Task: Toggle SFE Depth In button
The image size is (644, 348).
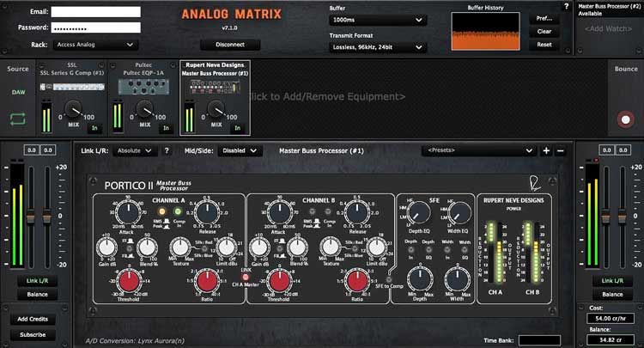Action: [410, 250]
